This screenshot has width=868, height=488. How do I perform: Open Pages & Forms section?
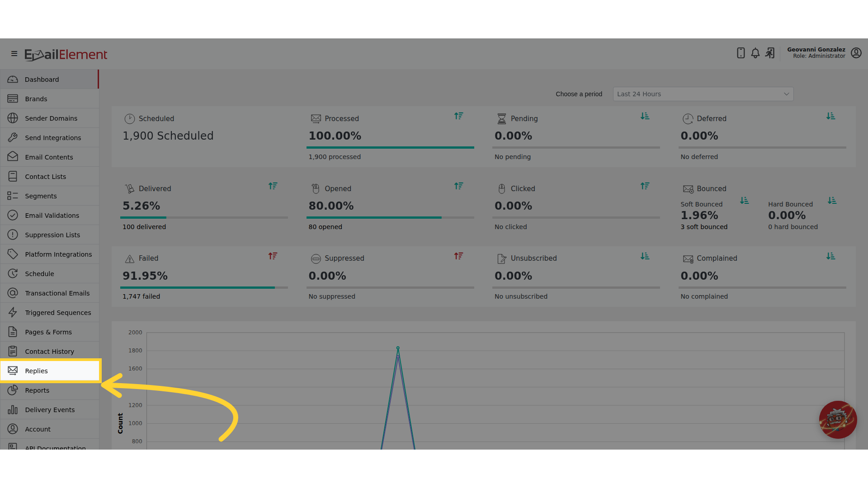tap(50, 332)
